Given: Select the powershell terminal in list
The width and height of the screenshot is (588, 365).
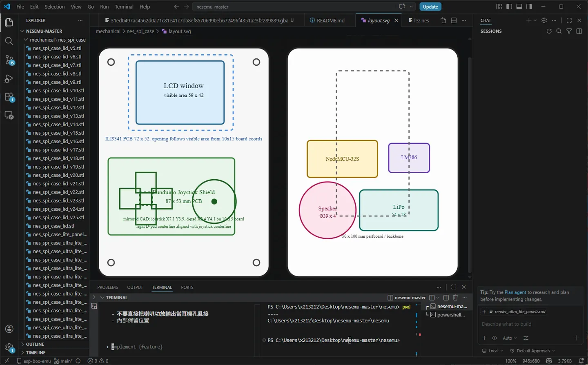Looking at the screenshot, I should (447, 315).
